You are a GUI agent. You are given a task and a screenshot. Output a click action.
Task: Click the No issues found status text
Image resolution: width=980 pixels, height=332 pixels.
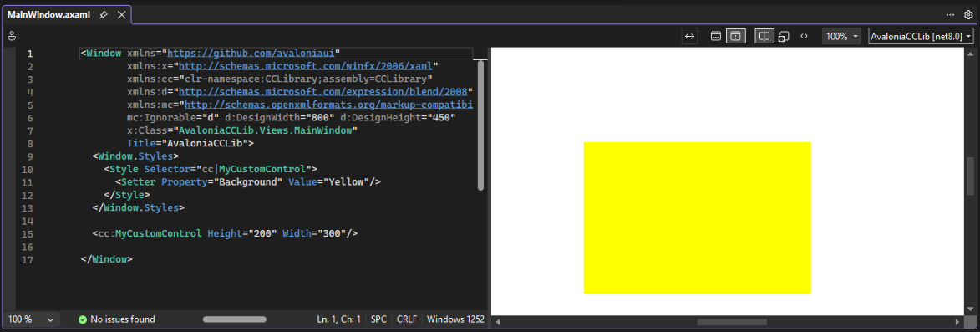(x=123, y=319)
